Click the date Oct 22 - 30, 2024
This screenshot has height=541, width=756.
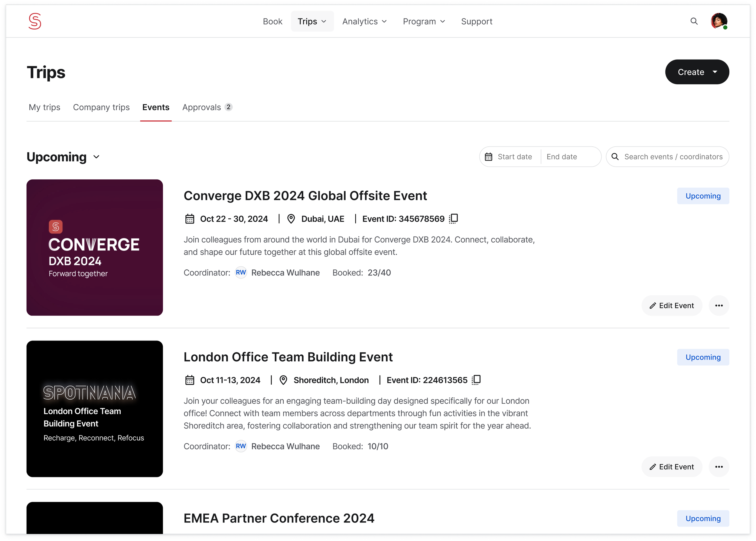click(x=234, y=219)
